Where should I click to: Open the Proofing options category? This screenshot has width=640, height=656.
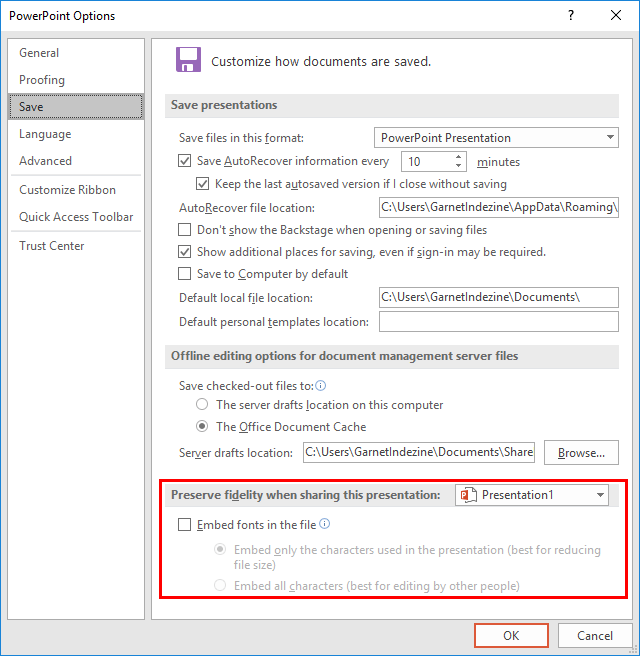click(76, 79)
